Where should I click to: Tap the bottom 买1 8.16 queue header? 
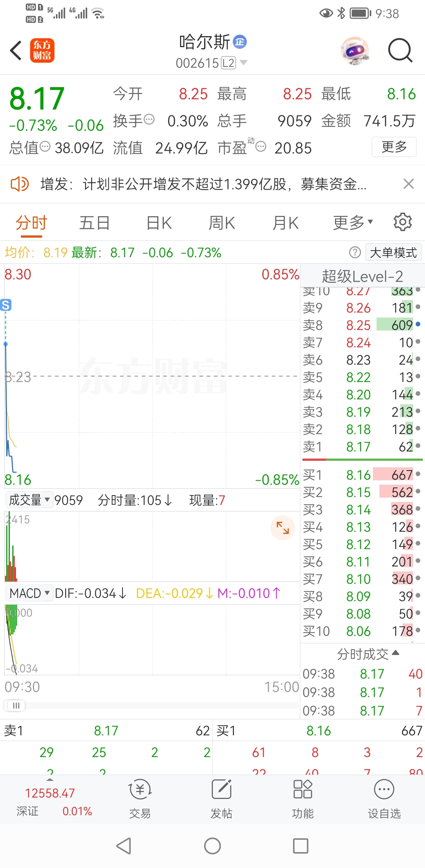click(x=319, y=731)
